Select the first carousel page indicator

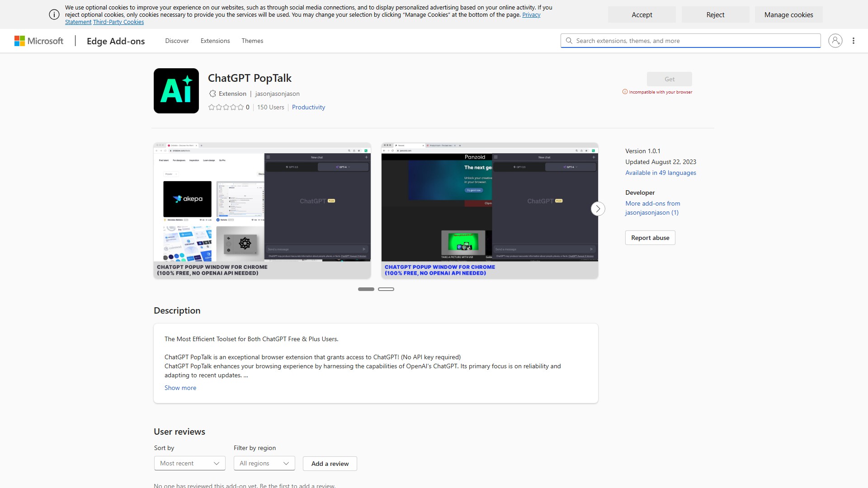tap(366, 289)
